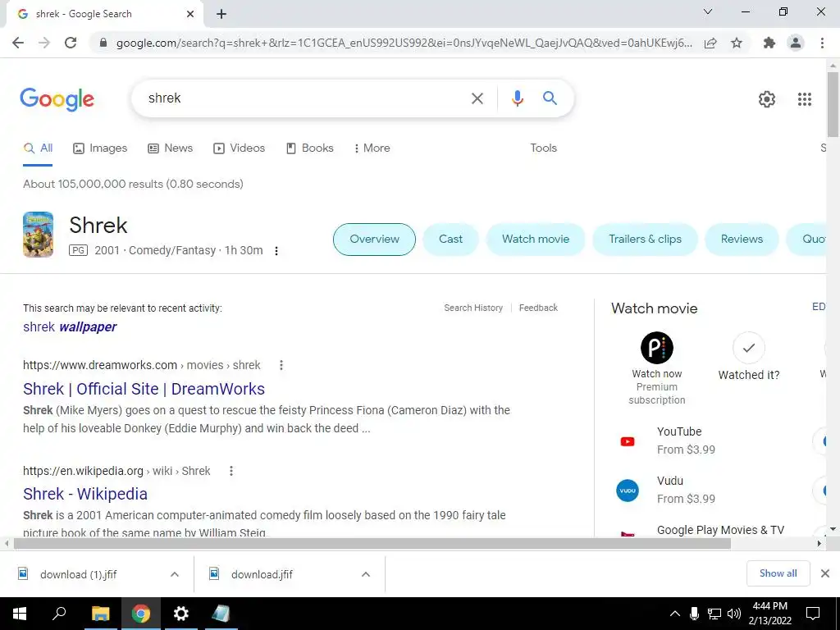Click the Google logo
Image resolution: width=840 pixels, height=630 pixels.
pyautogui.click(x=57, y=99)
